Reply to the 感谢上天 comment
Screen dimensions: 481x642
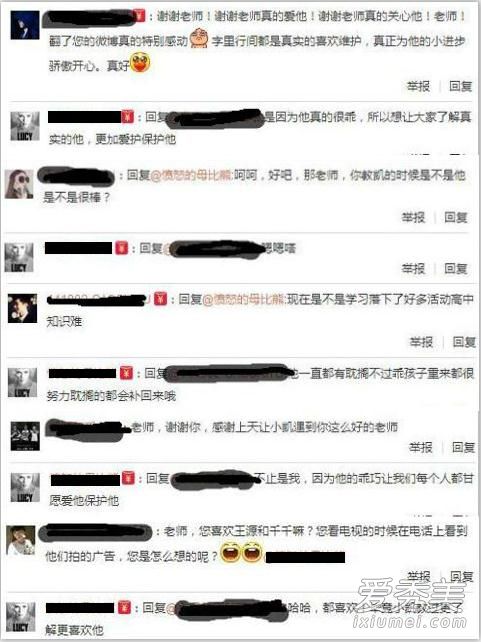point(463,447)
